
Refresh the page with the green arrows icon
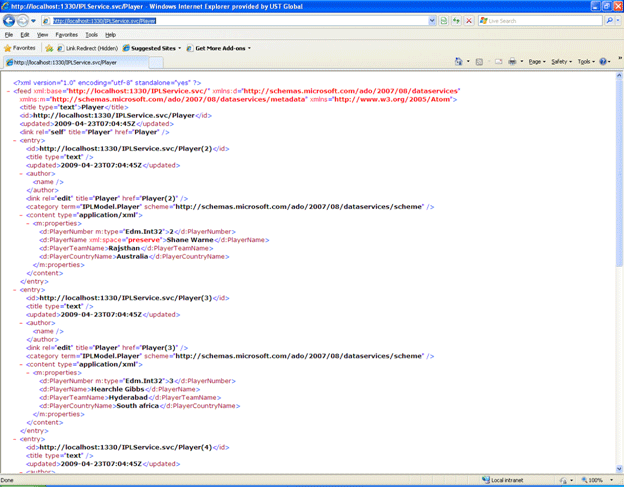(x=456, y=21)
